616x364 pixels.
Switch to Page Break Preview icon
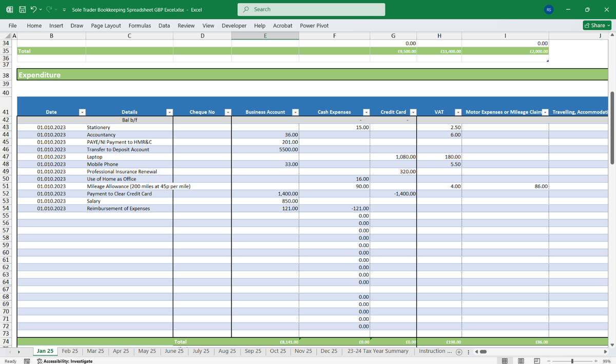coord(536,361)
